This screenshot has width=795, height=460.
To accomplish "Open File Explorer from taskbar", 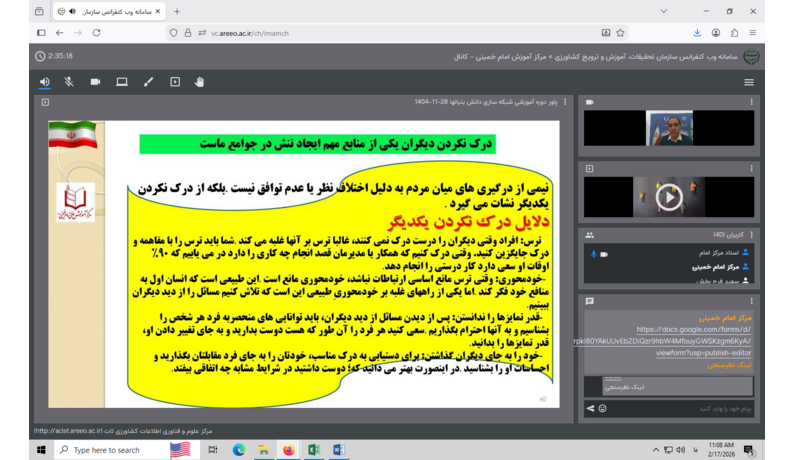I will point(264,450).
